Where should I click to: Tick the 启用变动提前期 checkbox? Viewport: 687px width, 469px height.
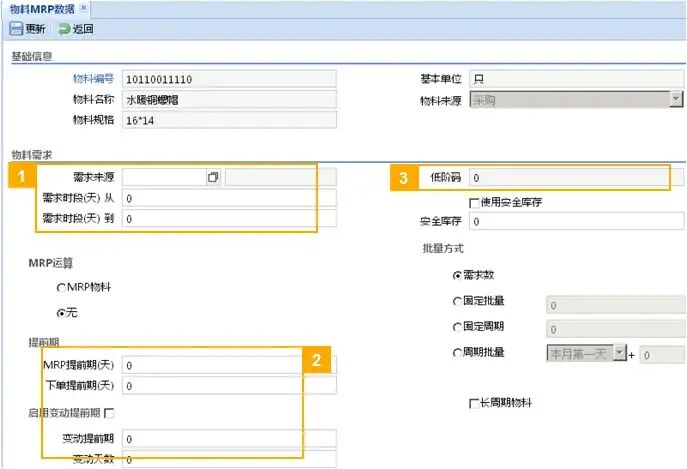tap(108, 413)
